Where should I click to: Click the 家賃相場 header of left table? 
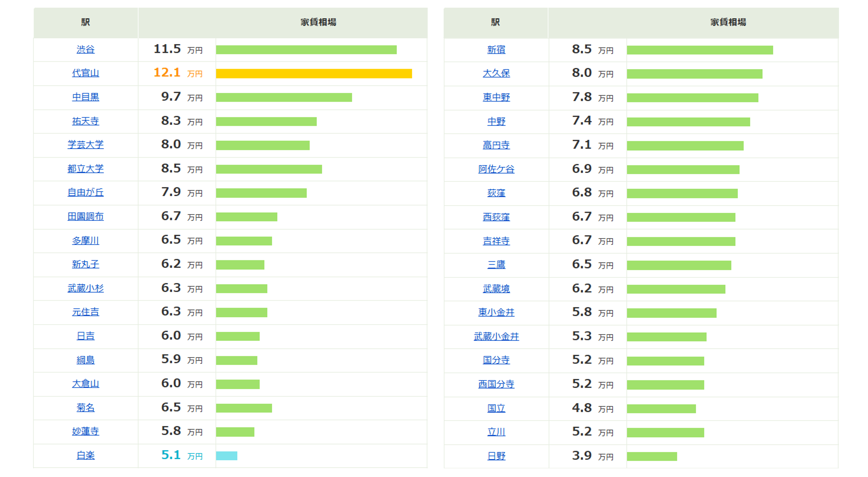point(318,22)
